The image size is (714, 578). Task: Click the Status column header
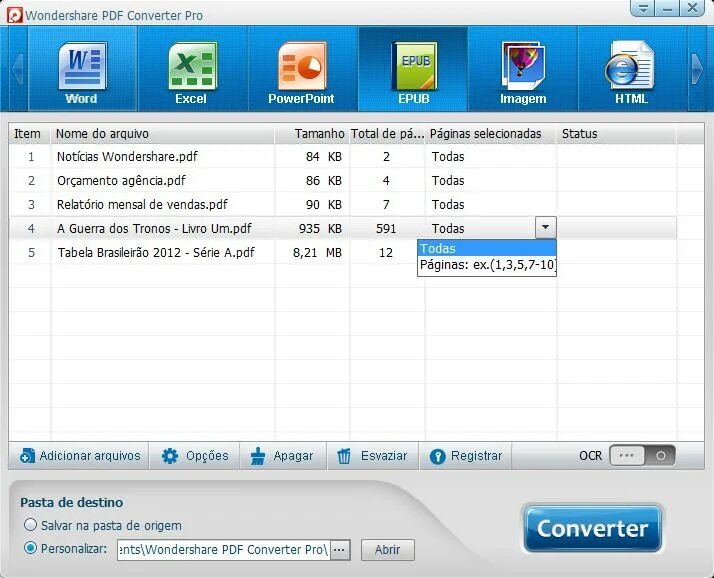click(617, 133)
